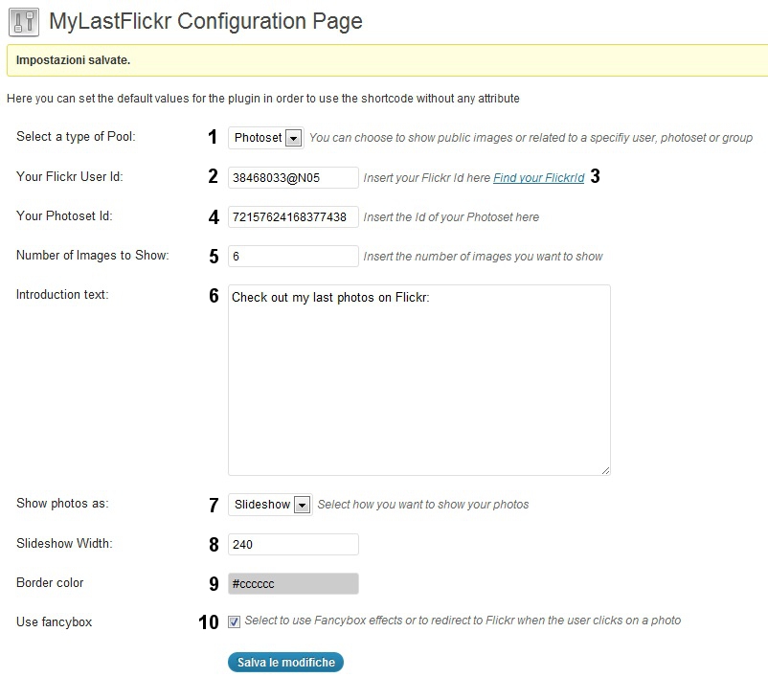768x700 pixels.
Task: Click the 'Select to use Fancybox effects' description
Action: [463, 621]
